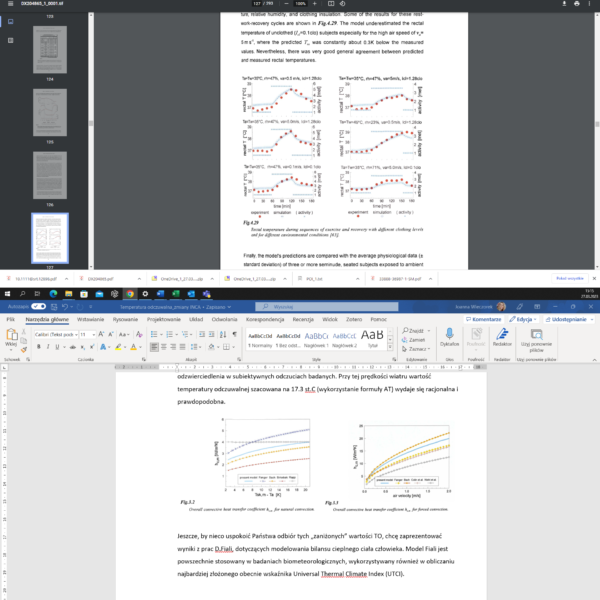Select the page 127 thumbnail in PDF sidebar

coord(50,240)
